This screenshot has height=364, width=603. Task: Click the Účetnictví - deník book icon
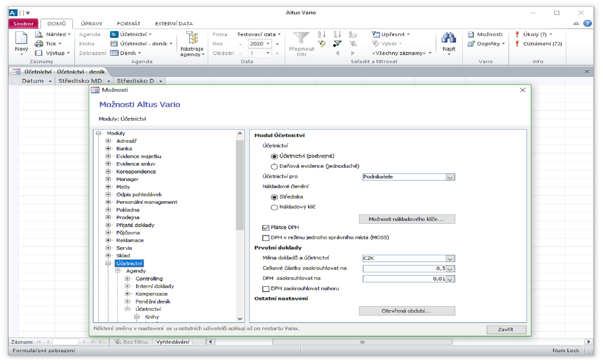(114, 44)
